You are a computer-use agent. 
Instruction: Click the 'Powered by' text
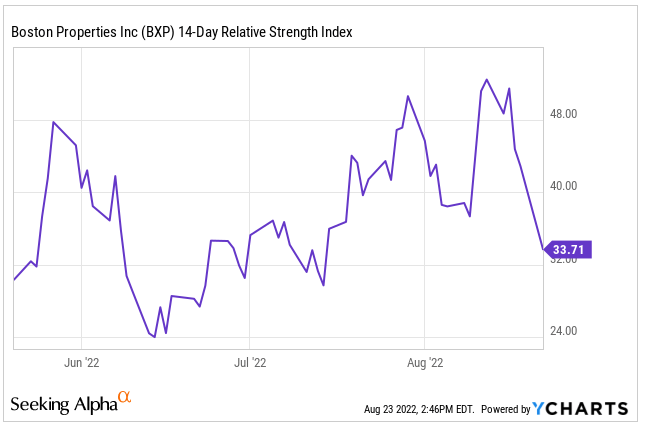pyautogui.click(x=504, y=409)
